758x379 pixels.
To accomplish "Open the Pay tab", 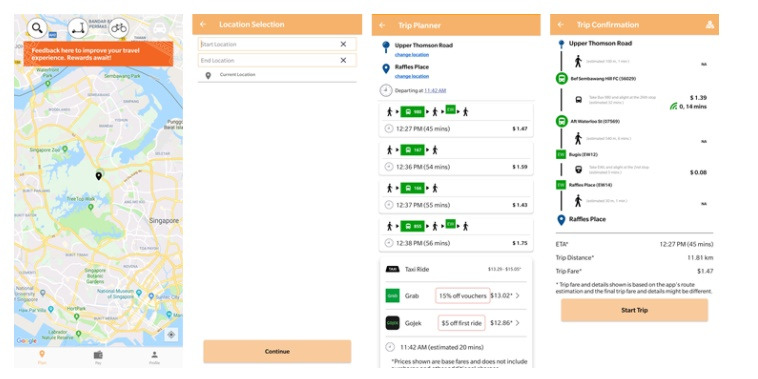I will (x=98, y=357).
